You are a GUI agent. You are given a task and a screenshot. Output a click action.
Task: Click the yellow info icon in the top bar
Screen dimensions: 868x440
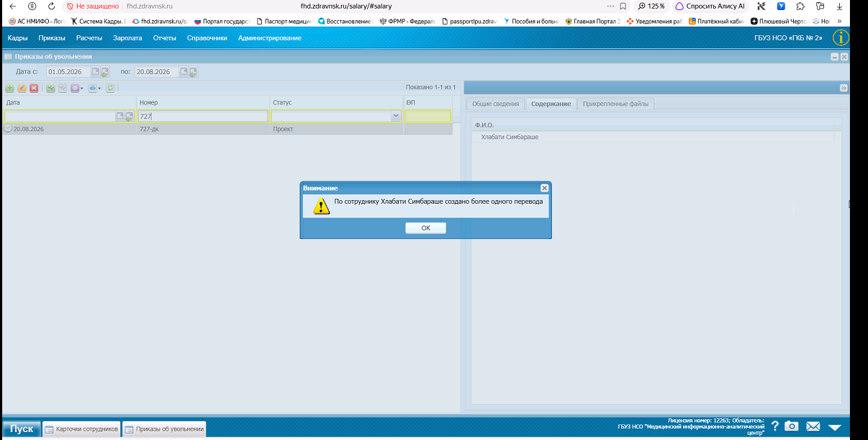click(x=841, y=38)
